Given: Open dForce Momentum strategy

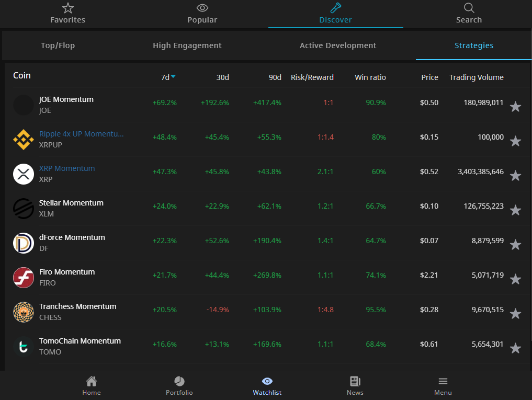Looking at the screenshot, I should (x=72, y=237).
